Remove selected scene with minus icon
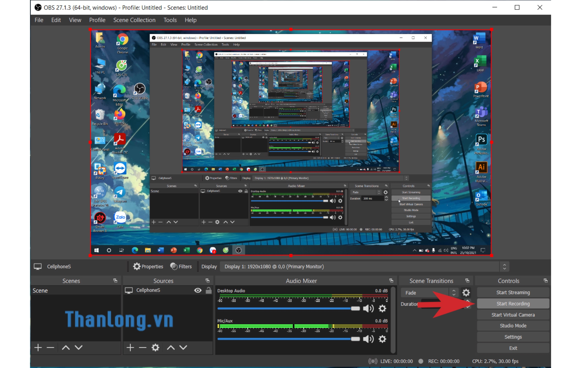The height and width of the screenshot is (368, 588). tap(50, 347)
